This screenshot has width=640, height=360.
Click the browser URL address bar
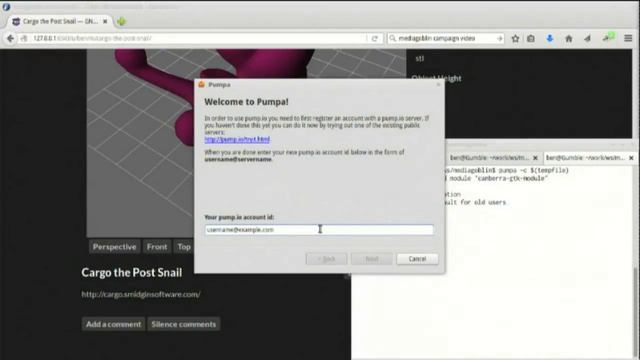pos(198,38)
